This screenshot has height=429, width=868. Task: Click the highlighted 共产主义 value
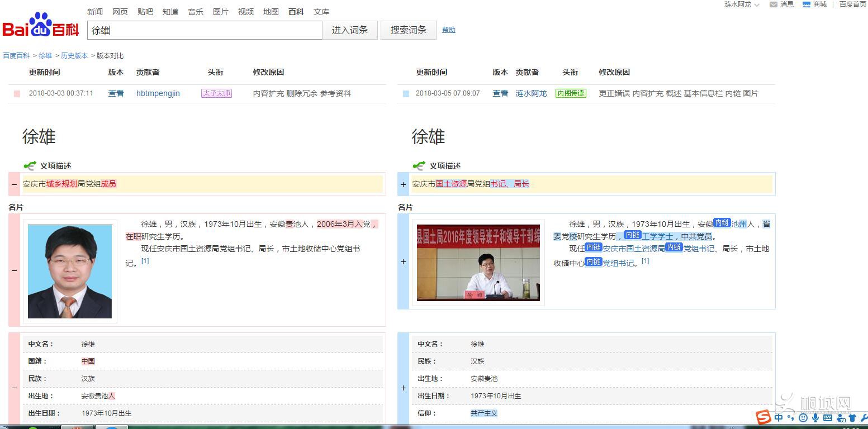[x=484, y=413]
